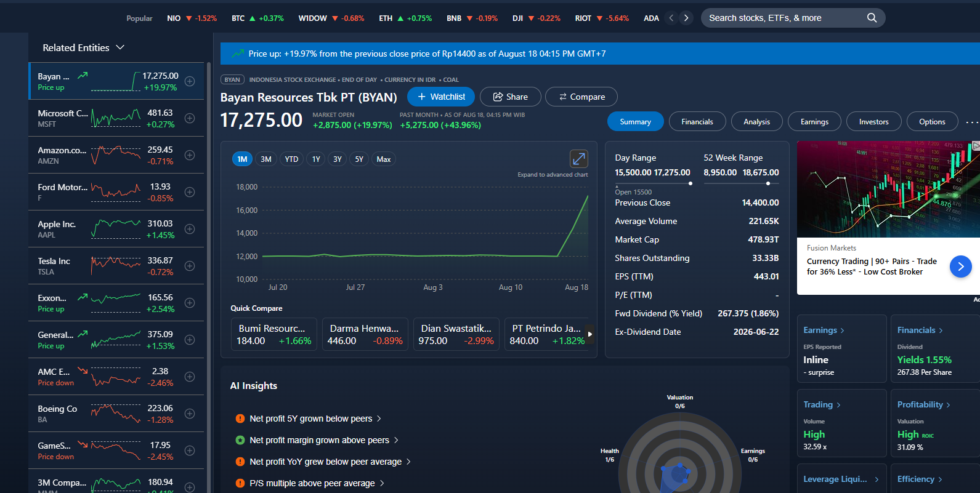Show next tickers in the Popular bar
Image resolution: width=980 pixels, height=493 pixels.
(x=686, y=18)
